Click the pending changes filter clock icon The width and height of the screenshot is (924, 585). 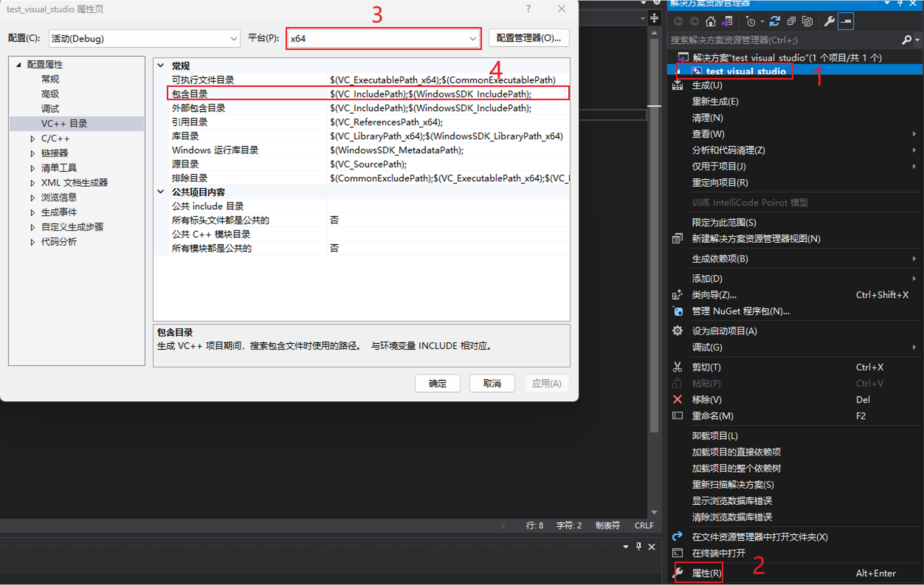click(x=750, y=21)
